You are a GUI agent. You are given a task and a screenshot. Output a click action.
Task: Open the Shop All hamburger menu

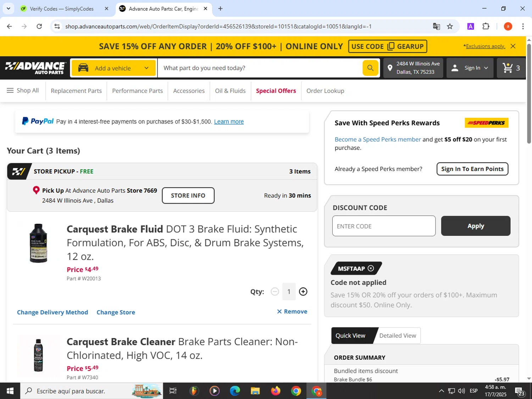coord(23,90)
